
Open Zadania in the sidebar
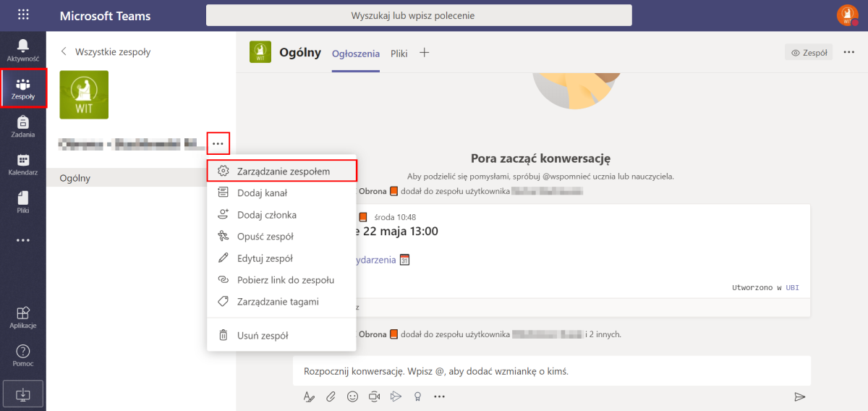click(x=23, y=126)
